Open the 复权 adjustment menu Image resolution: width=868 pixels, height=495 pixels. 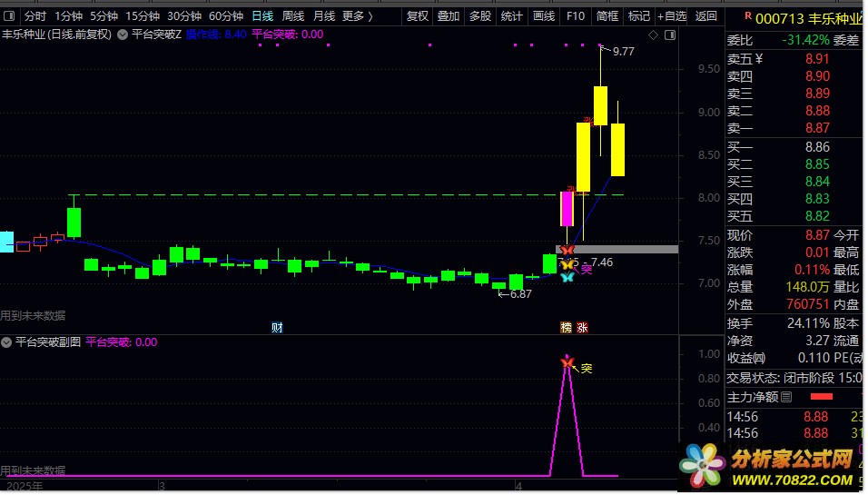[x=418, y=16]
